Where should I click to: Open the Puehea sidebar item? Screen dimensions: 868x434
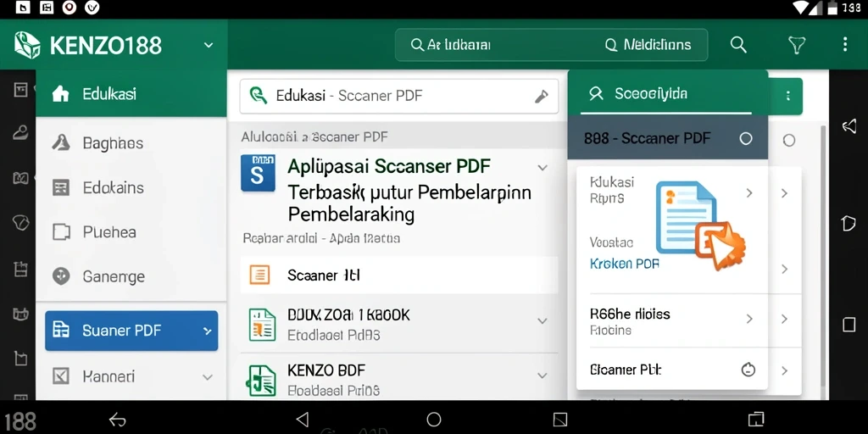(131, 232)
